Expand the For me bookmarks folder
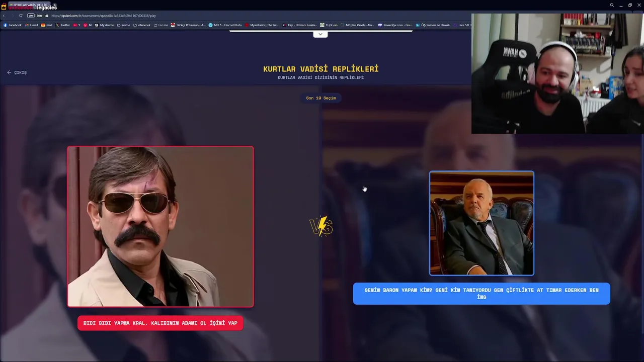 (x=161, y=25)
